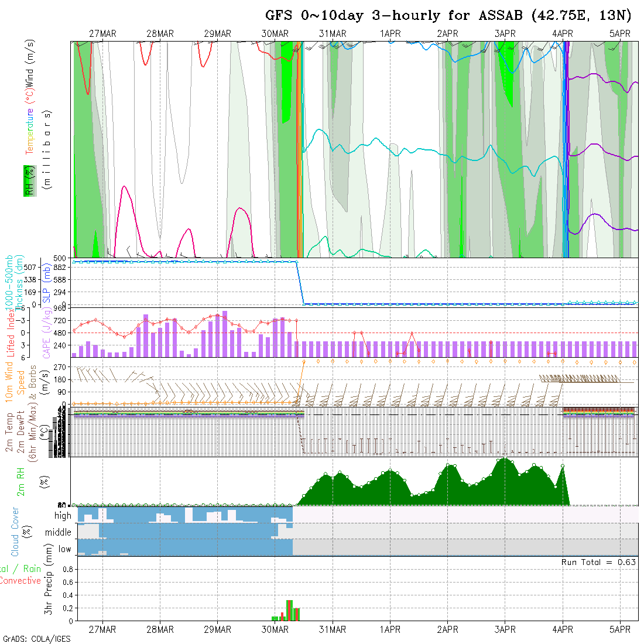The image size is (644, 644).
Task: Select the 10m Wind Speed axis title
Action: tap(15, 382)
